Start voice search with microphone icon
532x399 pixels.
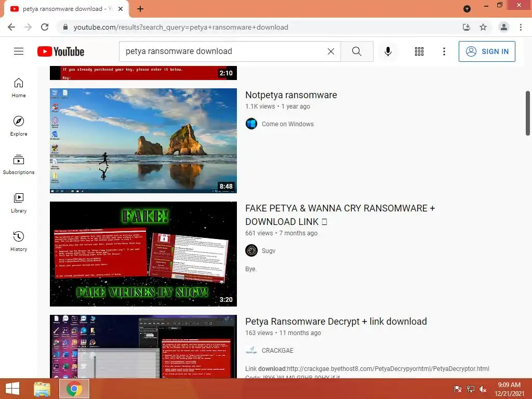[388, 51]
